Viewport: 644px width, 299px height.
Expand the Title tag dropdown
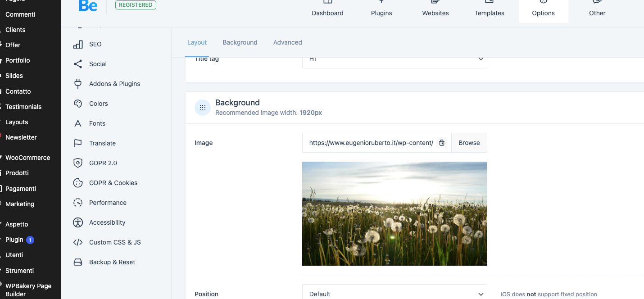click(x=394, y=59)
